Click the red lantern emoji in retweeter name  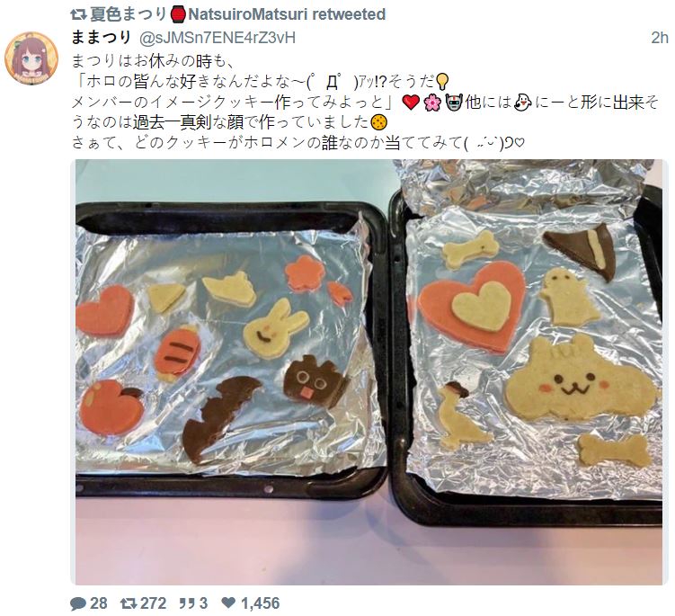(178, 14)
